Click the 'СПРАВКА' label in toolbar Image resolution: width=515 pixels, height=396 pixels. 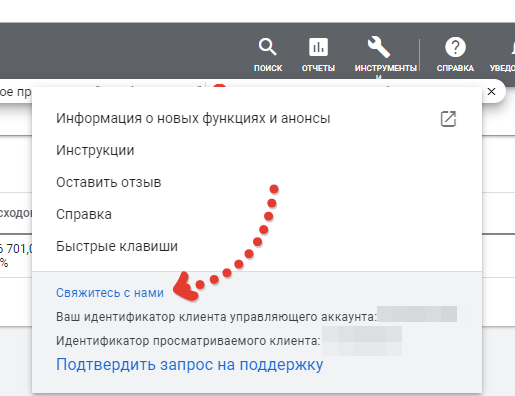coord(455,68)
